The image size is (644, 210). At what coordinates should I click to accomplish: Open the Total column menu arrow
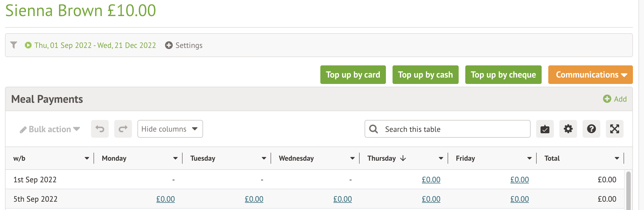617,158
